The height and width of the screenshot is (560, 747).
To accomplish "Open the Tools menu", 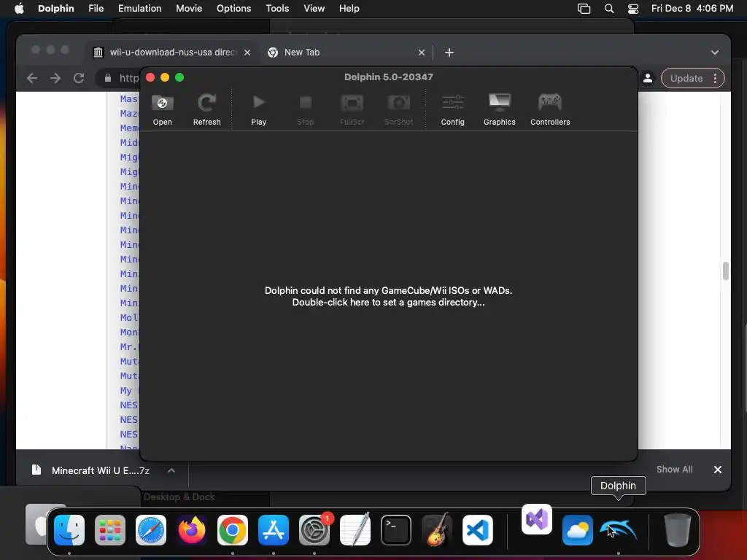I will [x=277, y=9].
